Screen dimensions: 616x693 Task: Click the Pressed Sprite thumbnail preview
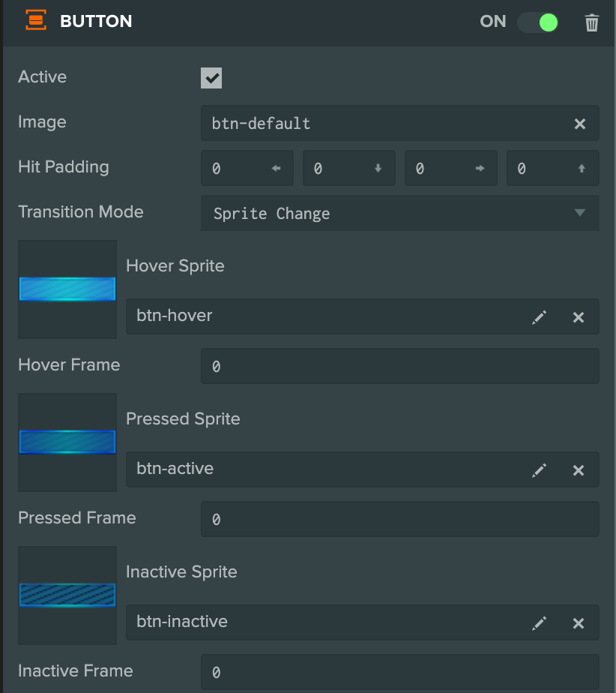click(x=67, y=442)
